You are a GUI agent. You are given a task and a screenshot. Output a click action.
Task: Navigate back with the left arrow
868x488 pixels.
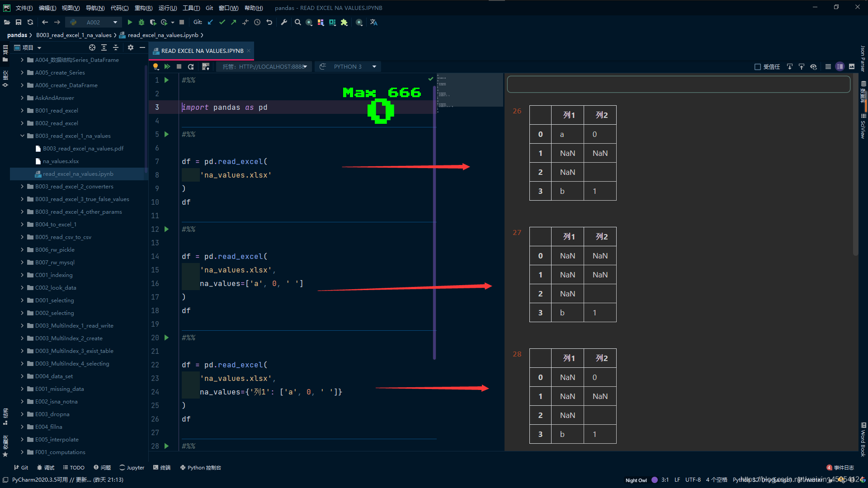[x=45, y=22]
